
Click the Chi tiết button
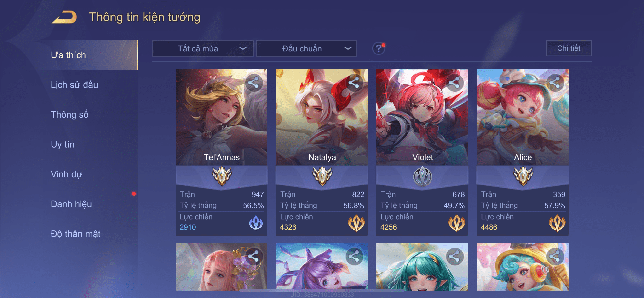(x=569, y=48)
